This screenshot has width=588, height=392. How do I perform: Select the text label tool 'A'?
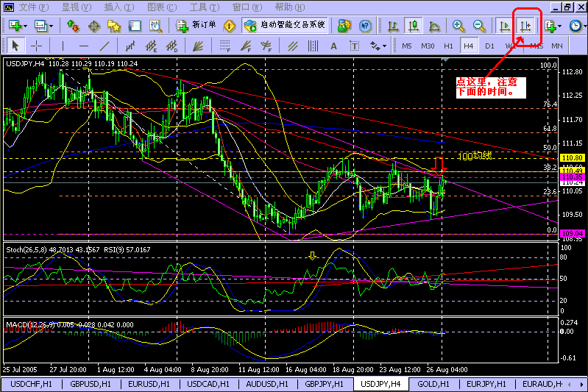pos(333,46)
